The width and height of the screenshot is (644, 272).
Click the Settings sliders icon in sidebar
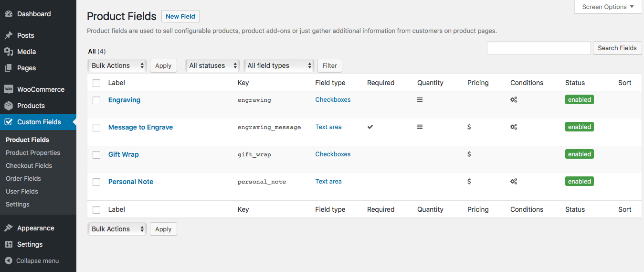[x=9, y=244]
